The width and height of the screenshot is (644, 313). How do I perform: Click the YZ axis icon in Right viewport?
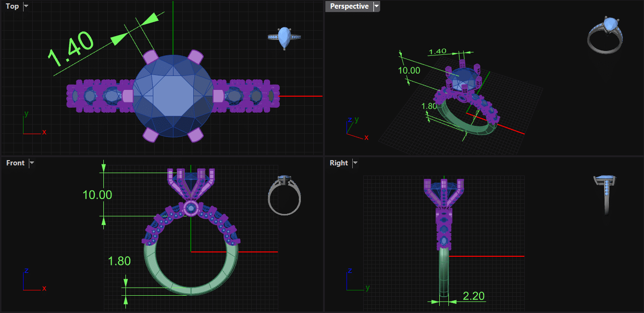356,280
